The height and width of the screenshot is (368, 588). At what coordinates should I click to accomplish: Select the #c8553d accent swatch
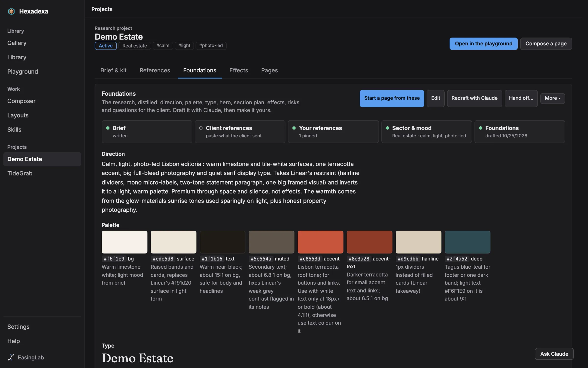pyautogui.click(x=320, y=242)
